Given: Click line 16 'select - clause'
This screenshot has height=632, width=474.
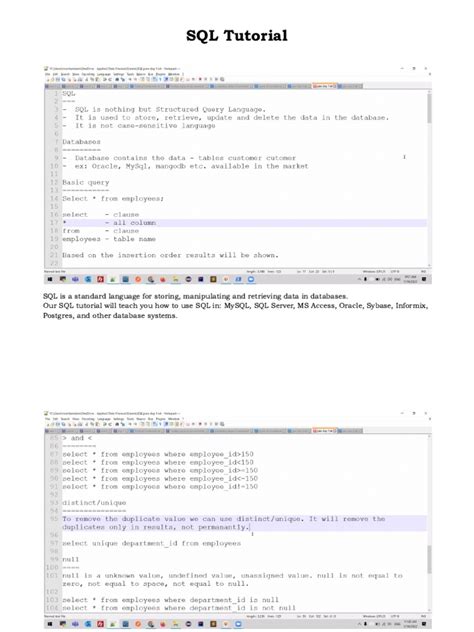Looking at the screenshot, I should coord(101,214).
